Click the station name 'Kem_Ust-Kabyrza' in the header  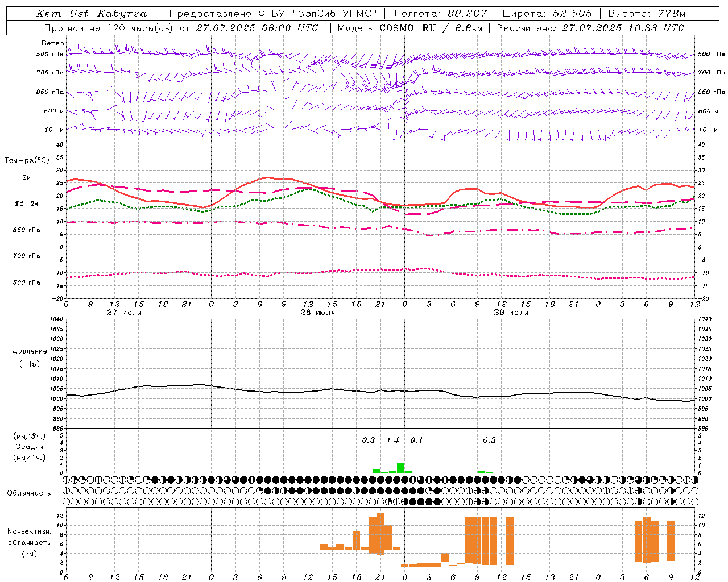[92, 14]
